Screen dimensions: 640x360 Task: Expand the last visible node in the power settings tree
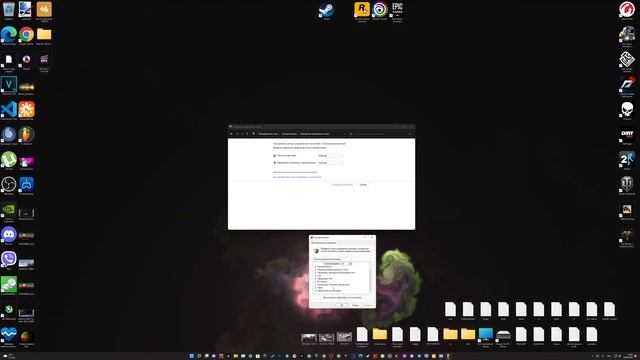316,291
